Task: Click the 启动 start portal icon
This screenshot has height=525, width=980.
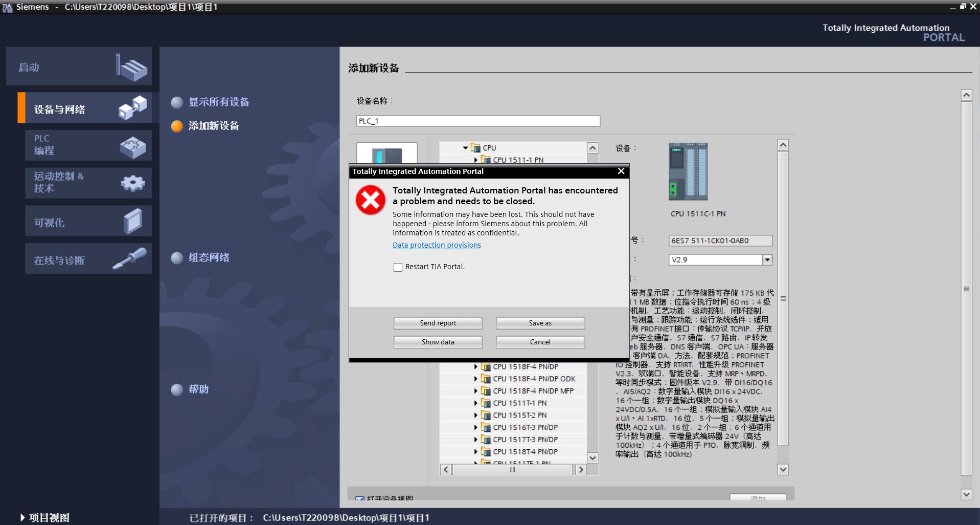Action: tap(131, 68)
